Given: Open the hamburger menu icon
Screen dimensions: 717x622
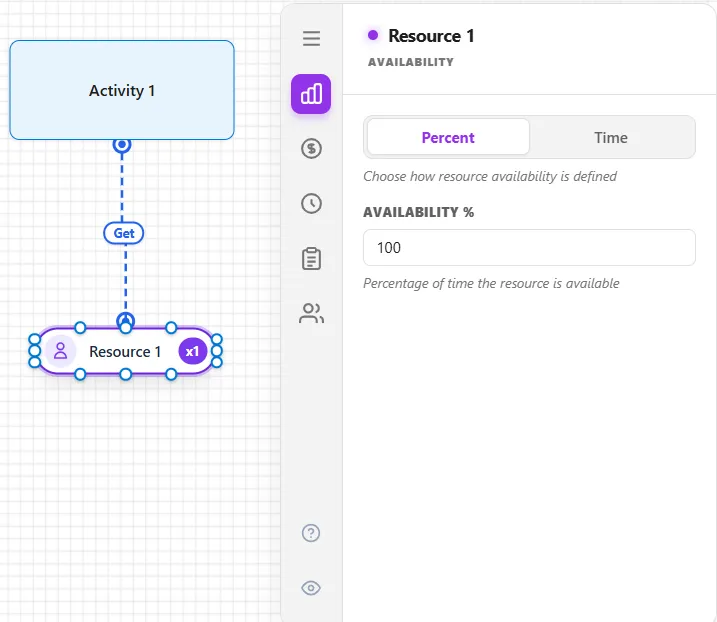Looking at the screenshot, I should 311,38.
